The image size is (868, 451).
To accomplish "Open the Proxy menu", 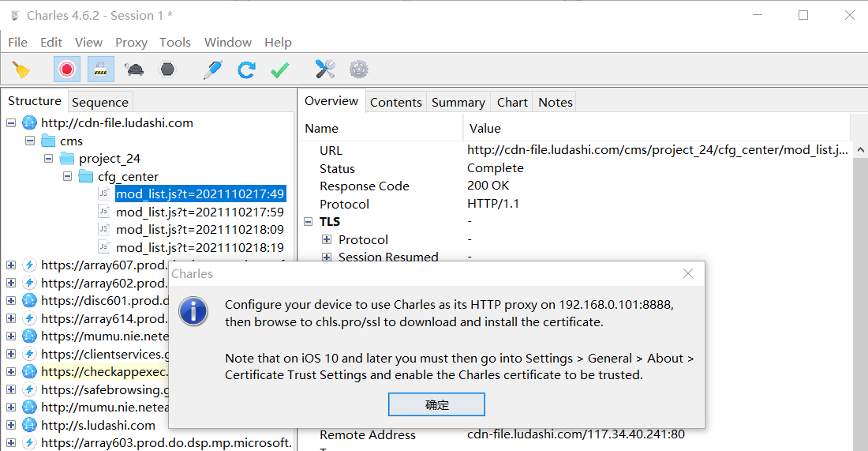I will click(x=131, y=43).
